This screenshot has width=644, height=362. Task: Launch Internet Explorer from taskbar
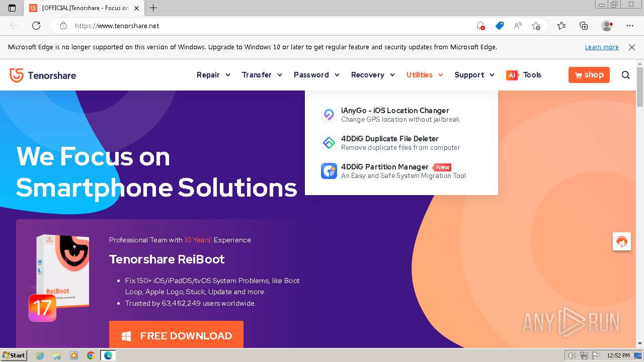click(40, 355)
